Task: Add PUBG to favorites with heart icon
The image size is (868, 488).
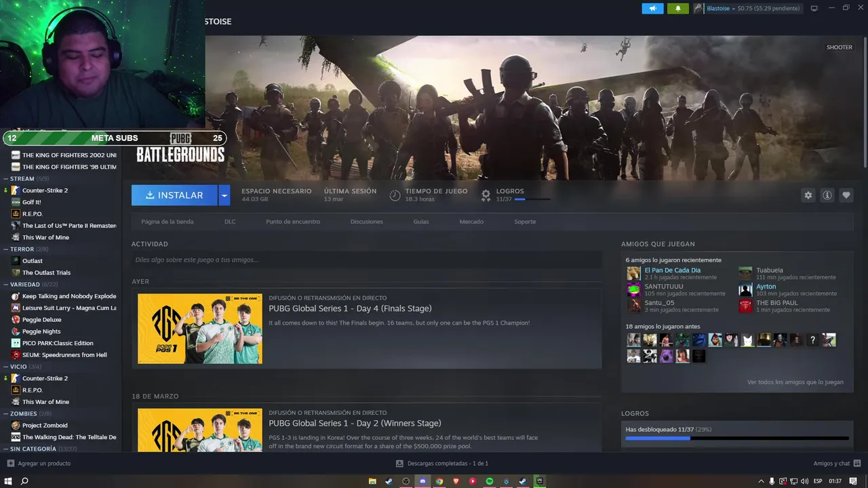Action: click(846, 195)
